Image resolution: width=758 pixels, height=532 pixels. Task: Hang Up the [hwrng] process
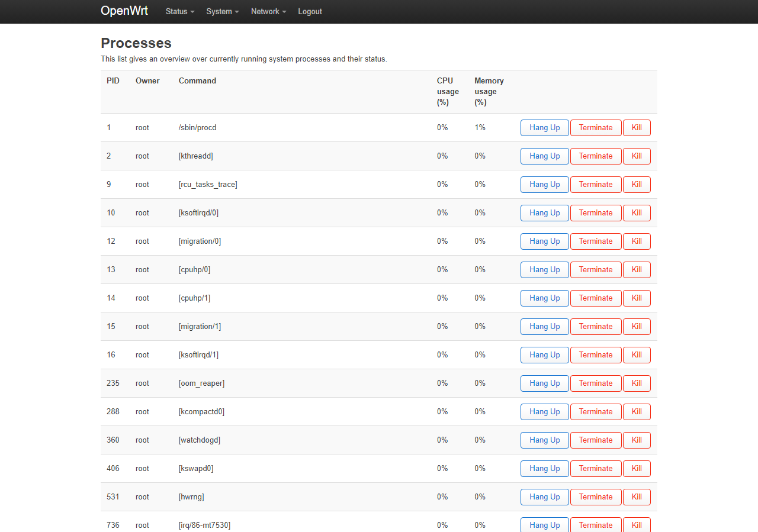tap(544, 497)
